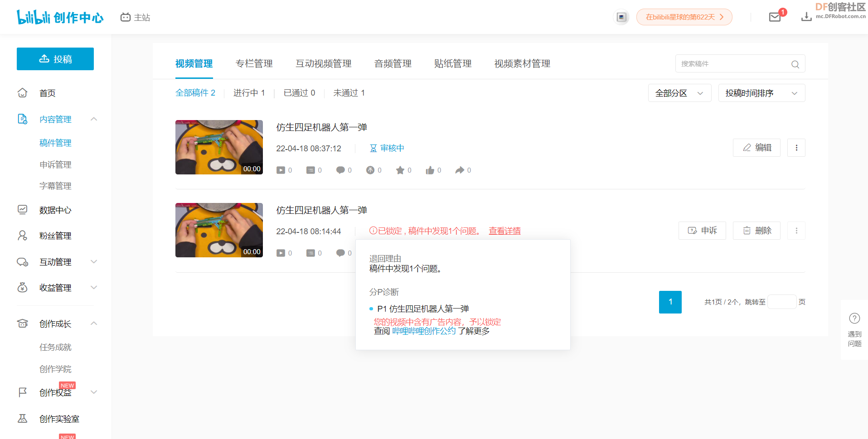Click like thumbs-up icon of first video
Screen dimensions: 868x439
tap(430, 170)
